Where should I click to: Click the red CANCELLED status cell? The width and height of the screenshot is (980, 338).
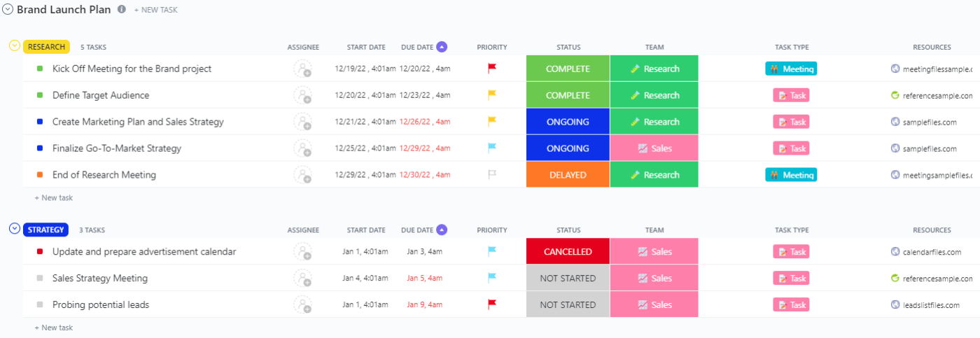pos(568,252)
